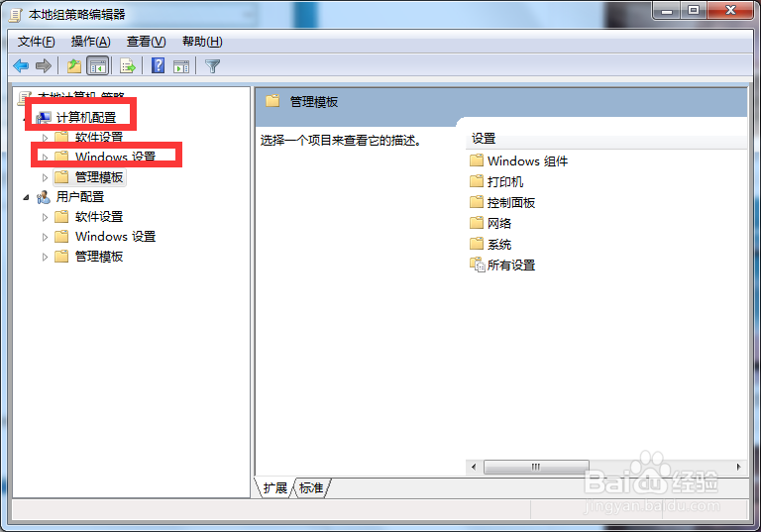Expand Windows 设置 under 用户配置
The image size is (761, 532).
[x=45, y=237]
